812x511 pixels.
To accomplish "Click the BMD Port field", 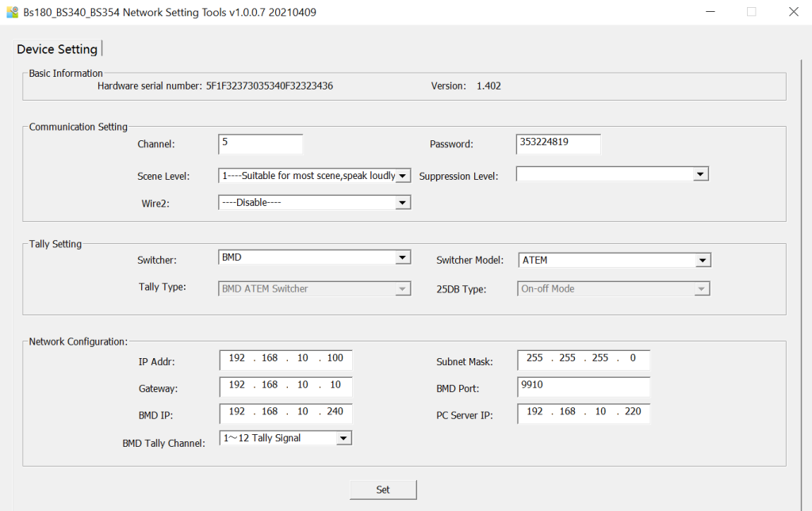I will click(583, 386).
